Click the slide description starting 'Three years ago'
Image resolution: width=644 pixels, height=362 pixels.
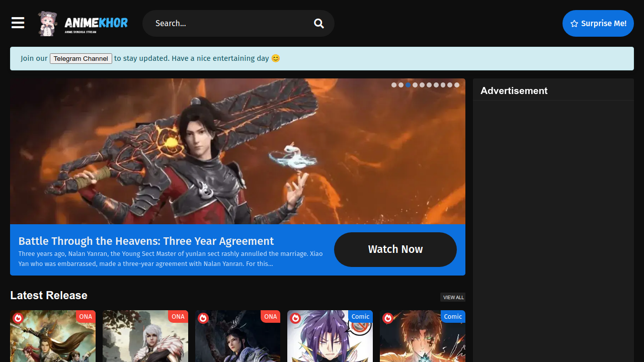[x=171, y=259]
